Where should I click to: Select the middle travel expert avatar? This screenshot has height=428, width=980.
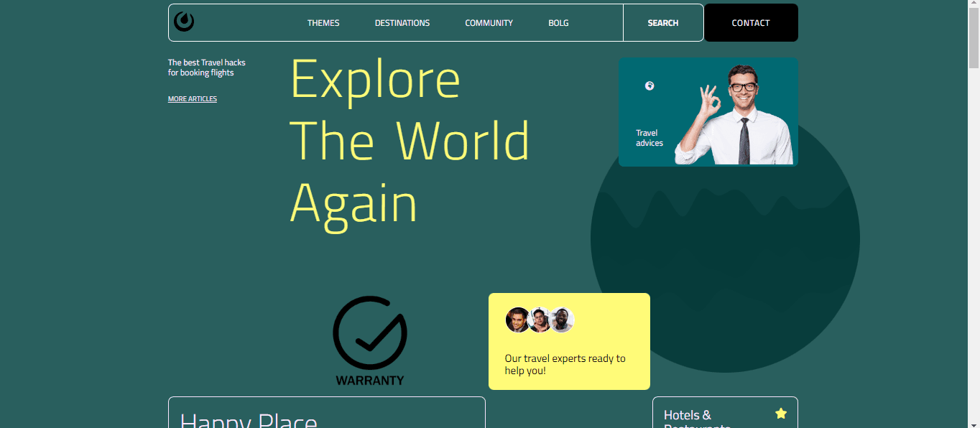tap(540, 320)
